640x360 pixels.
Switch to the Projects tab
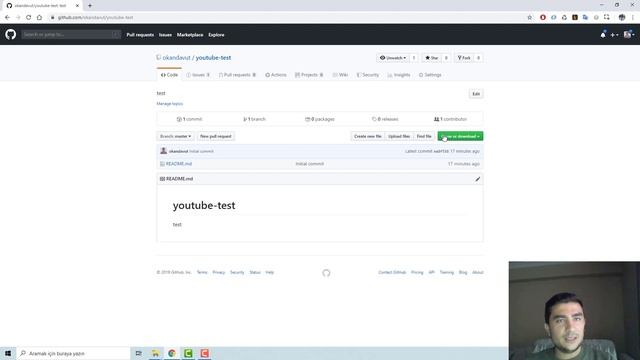(x=309, y=75)
